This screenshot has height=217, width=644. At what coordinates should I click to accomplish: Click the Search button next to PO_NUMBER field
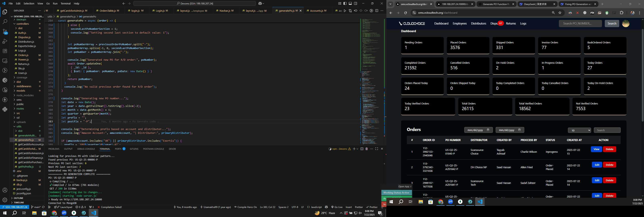612,24
